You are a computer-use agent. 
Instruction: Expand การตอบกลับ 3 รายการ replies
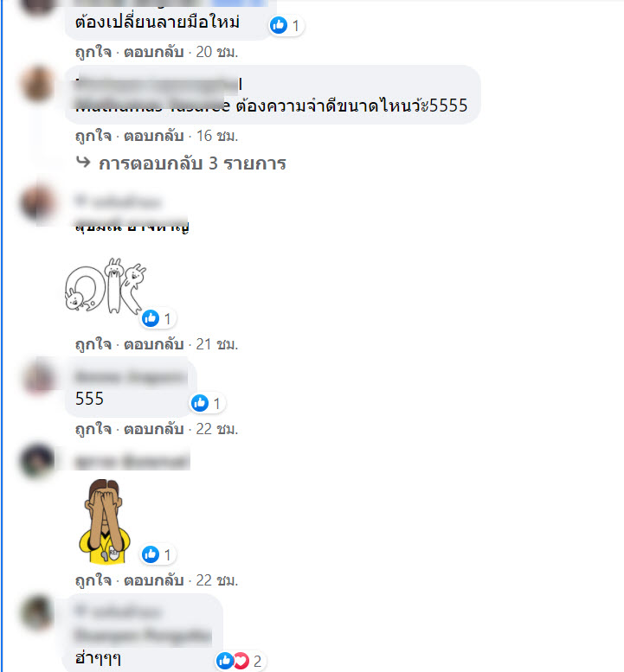192,163
